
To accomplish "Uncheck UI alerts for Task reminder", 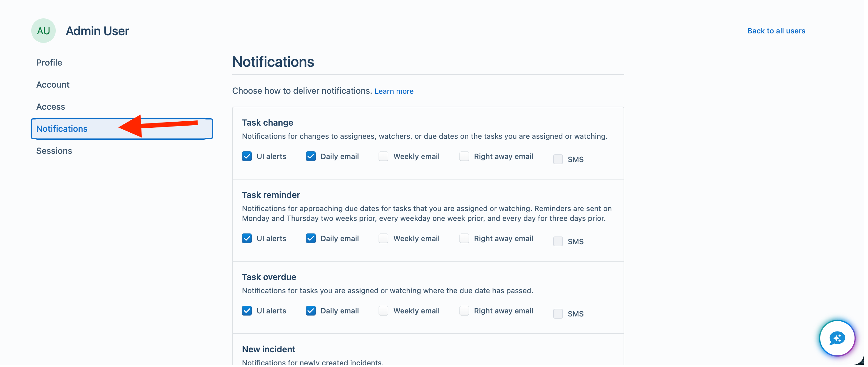I will pos(247,239).
